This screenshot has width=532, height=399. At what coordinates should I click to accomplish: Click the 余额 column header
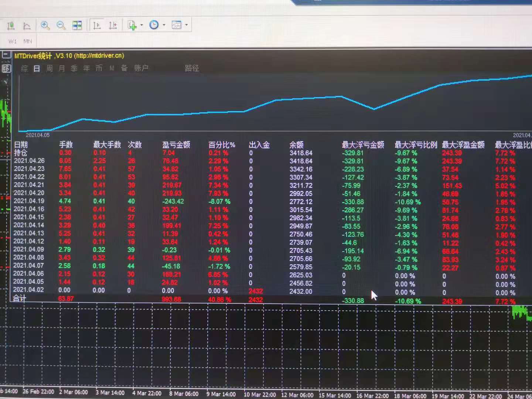[296, 144]
